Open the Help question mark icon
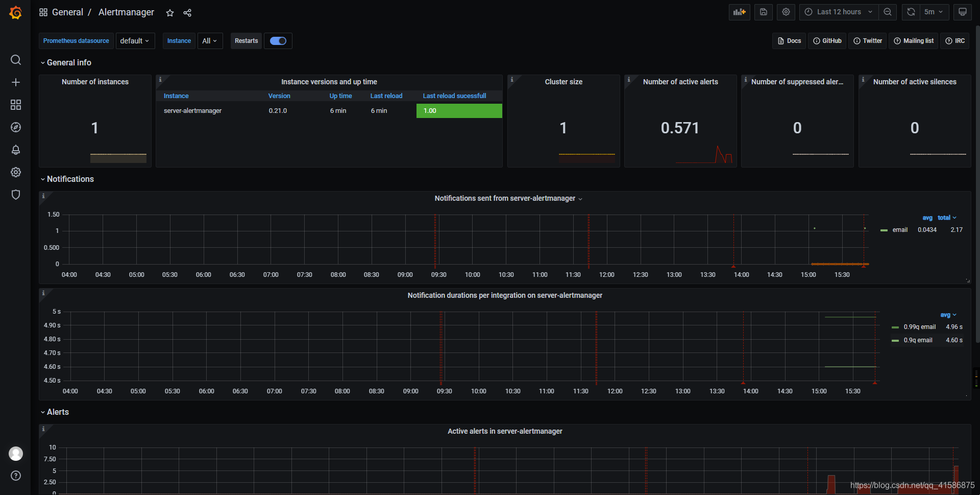The height and width of the screenshot is (495, 980). (x=16, y=476)
